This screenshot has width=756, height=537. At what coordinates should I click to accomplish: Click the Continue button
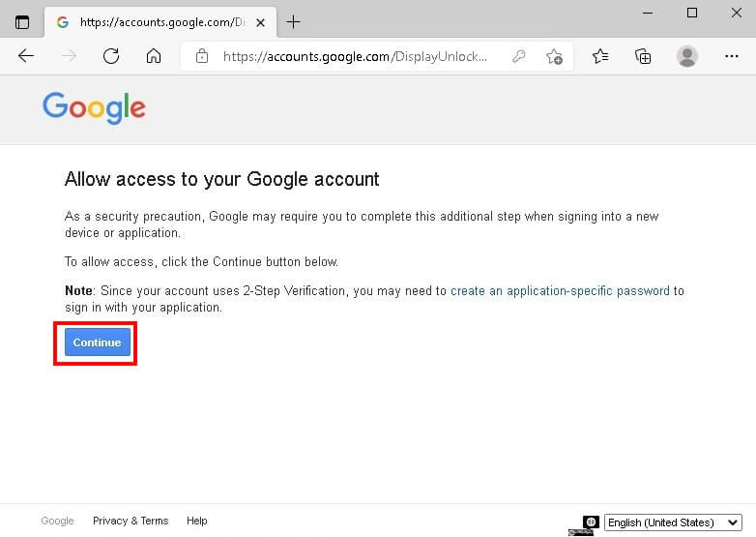click(98, 343)
